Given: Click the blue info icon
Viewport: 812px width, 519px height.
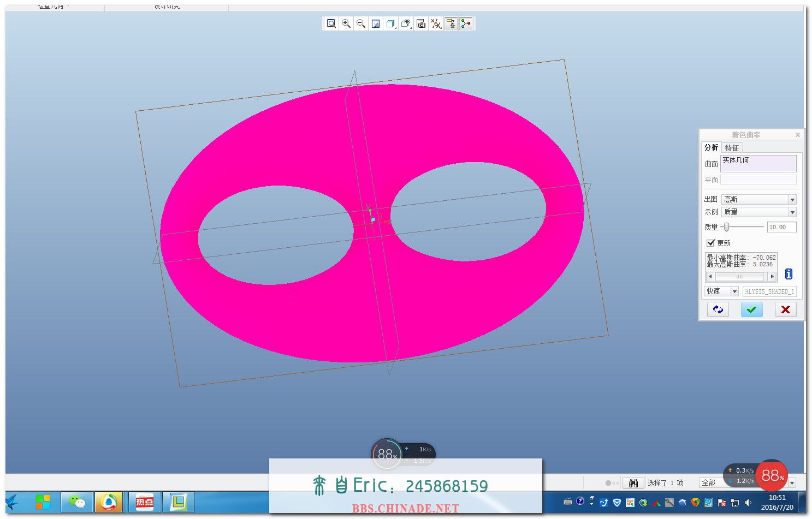Looking at the screenshot, I should [789, 274].
